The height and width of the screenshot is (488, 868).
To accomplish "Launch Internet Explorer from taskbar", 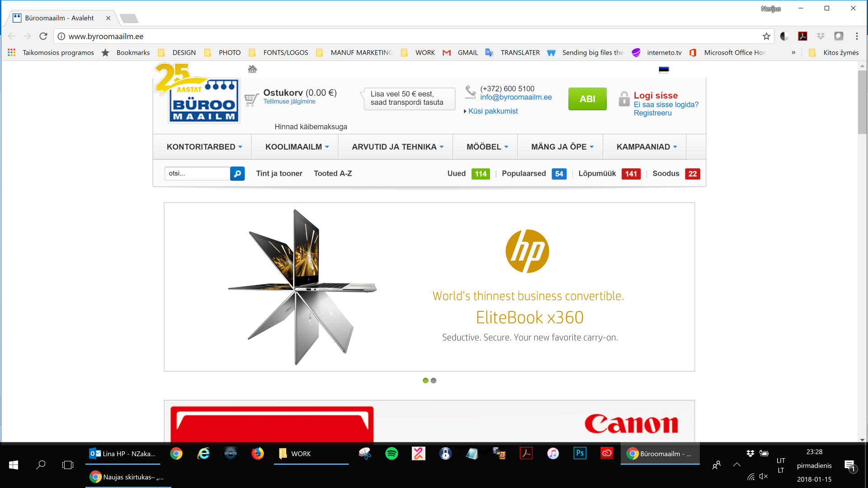I will pyautogui.click(x=203, y=454).
